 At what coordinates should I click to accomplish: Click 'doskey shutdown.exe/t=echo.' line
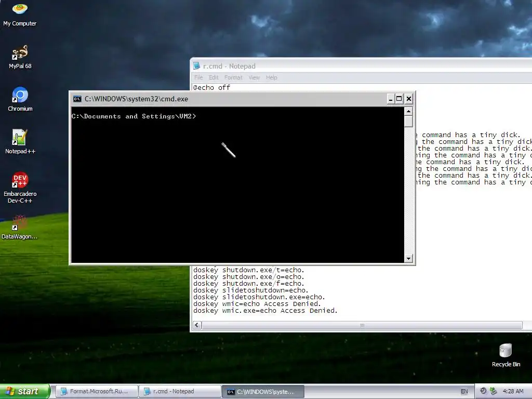pyautogui.click(x=249, y=270)
